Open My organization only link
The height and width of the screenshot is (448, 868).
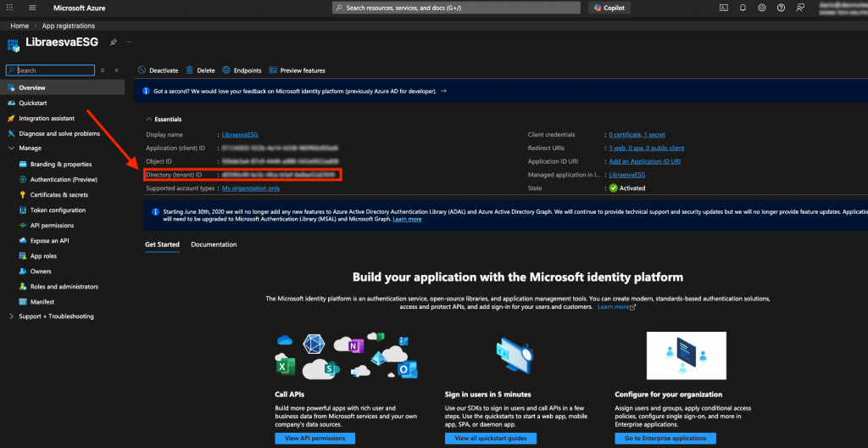[251, 188]
